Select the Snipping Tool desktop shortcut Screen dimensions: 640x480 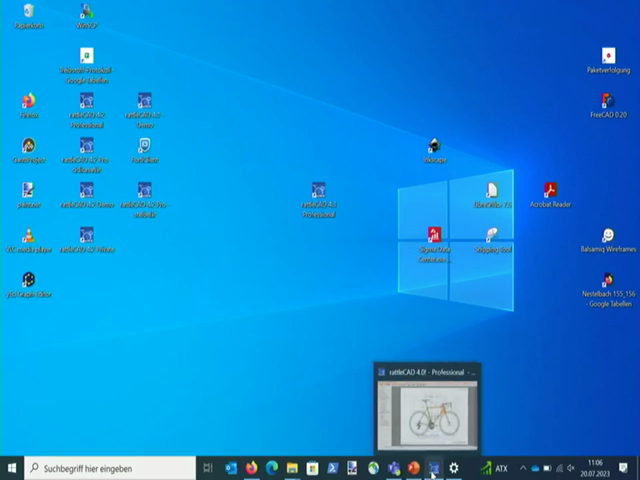(492, 236)
